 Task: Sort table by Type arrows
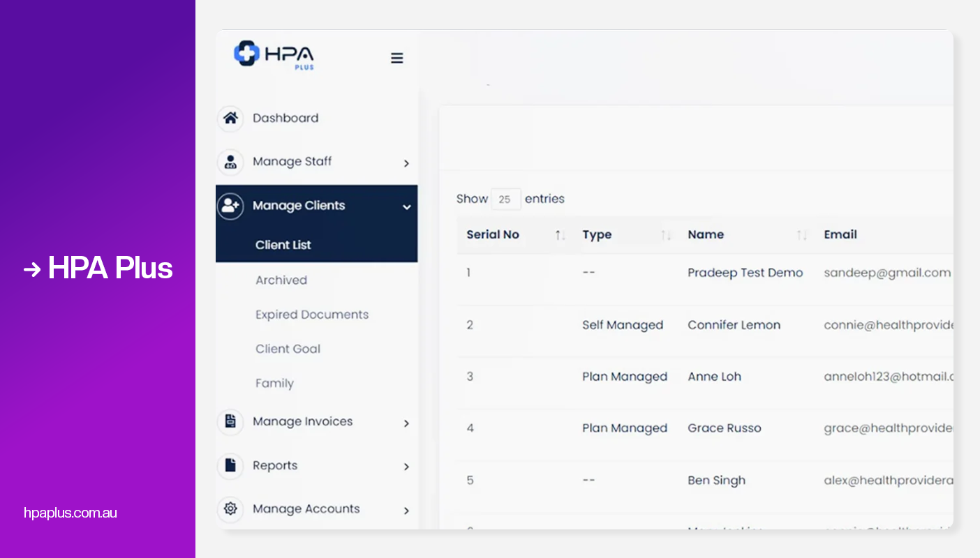point(666,235)
